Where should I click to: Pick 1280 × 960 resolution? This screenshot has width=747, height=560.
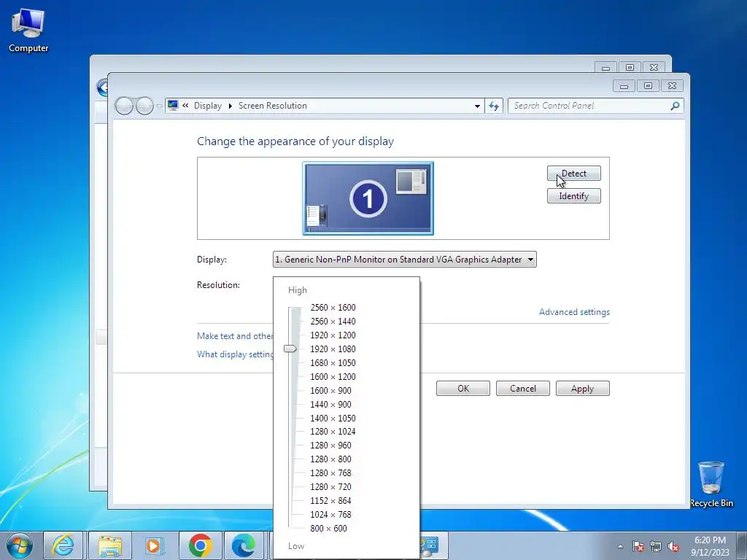tap(331, 446)
